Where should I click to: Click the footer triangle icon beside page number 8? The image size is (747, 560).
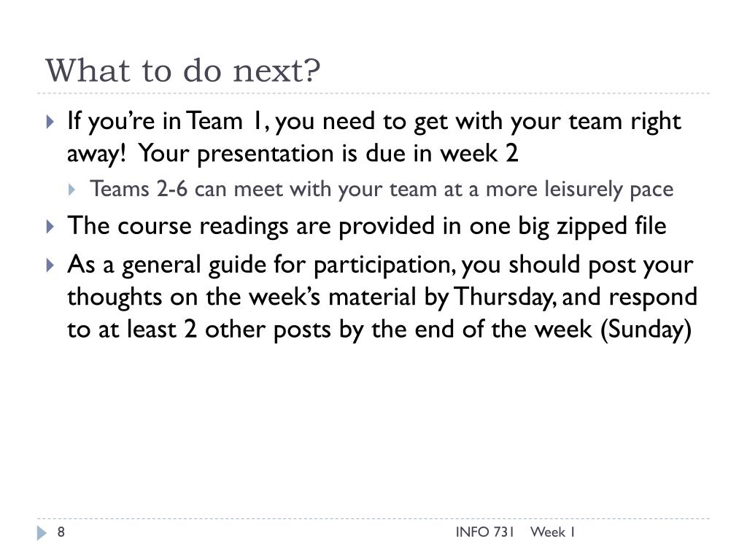click(42, 533)
